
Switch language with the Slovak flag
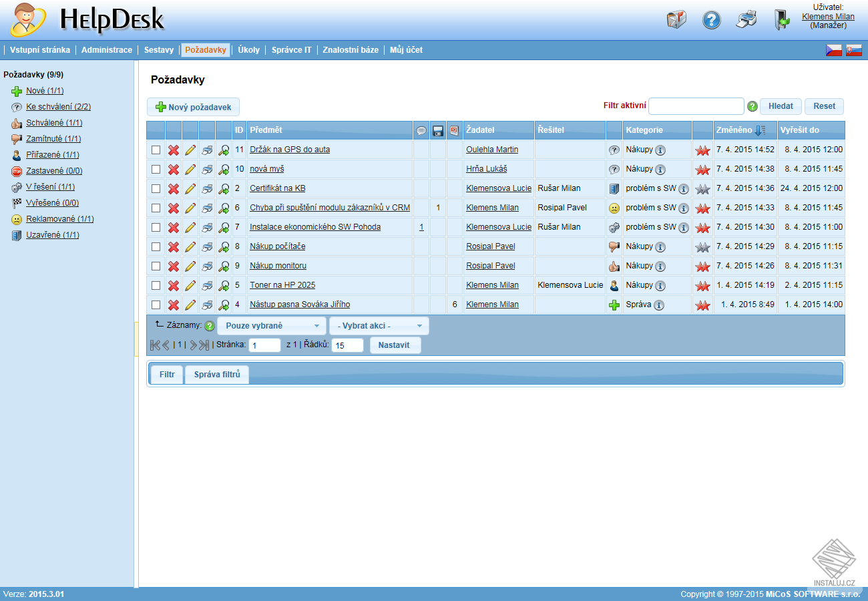coord(853,50)
